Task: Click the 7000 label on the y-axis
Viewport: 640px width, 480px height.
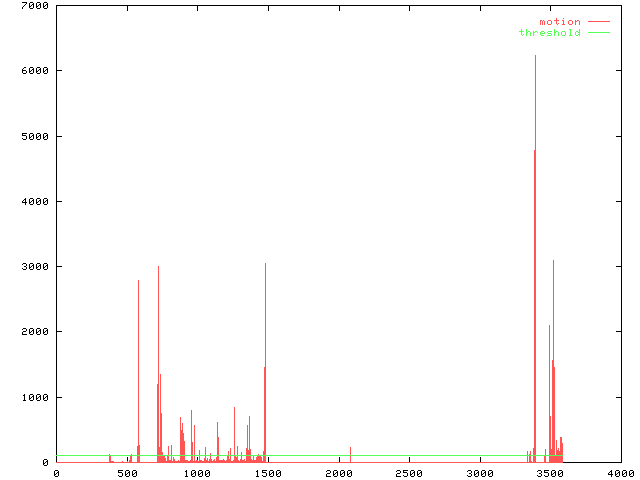Action: pyautogui.click(x=35, y=6)
